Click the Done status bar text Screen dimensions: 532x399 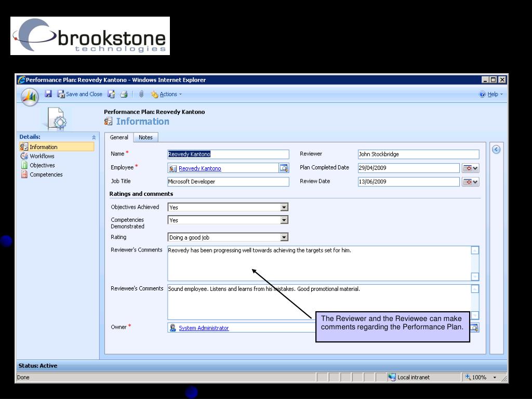[x=23, y=377]
